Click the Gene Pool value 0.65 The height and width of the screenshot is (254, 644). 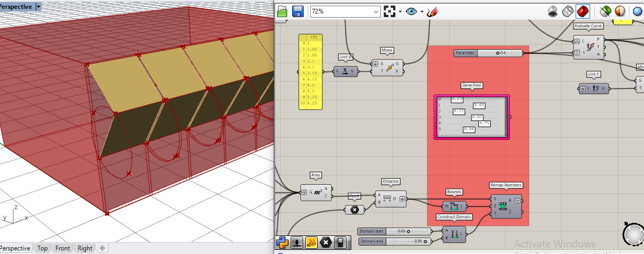(479, 105)
